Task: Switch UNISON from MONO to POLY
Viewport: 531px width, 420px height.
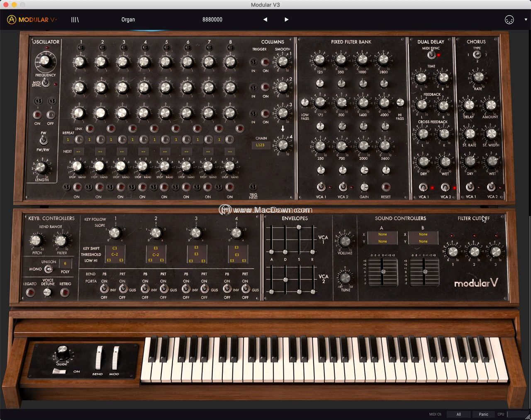Action: (x=49, y=269)
